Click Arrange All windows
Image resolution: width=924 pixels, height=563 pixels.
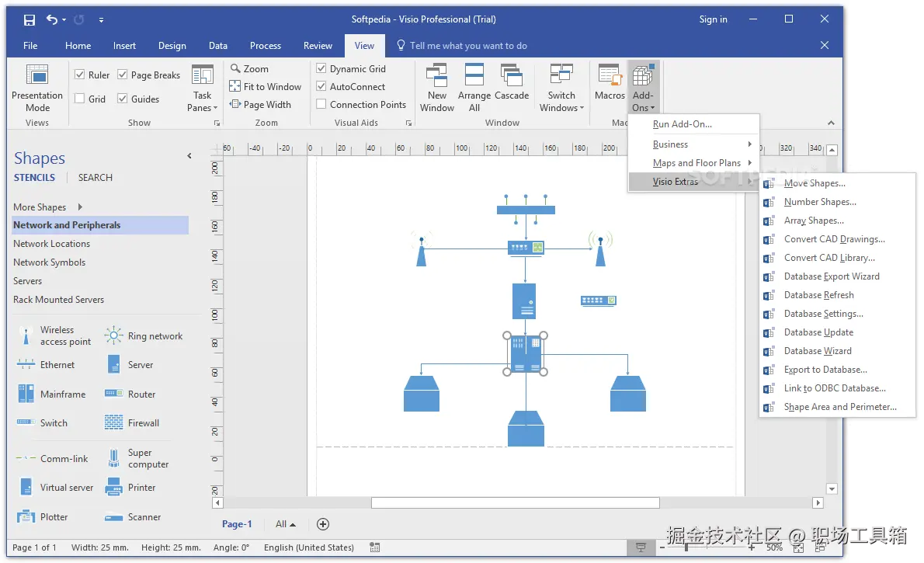474,89
